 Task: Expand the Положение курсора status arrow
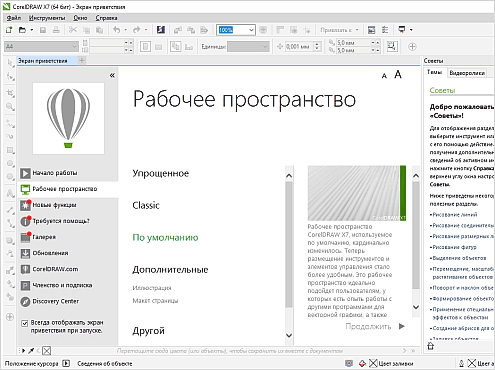66,363
